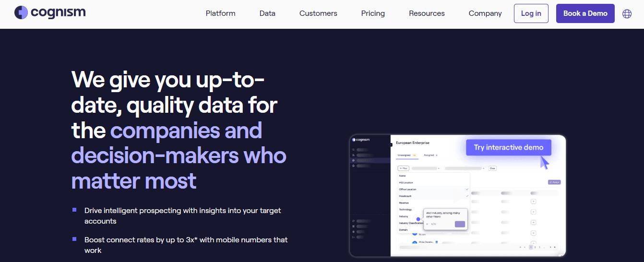Open the Resources menu
The height and width of the screenshot is (262, 644).
pyautogui.click(x=427, y=13)
